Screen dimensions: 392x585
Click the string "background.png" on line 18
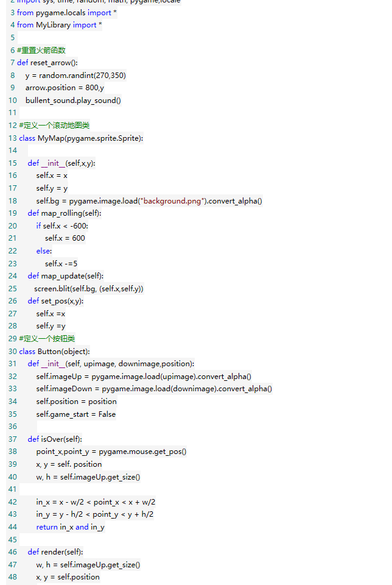click(172, 201)
